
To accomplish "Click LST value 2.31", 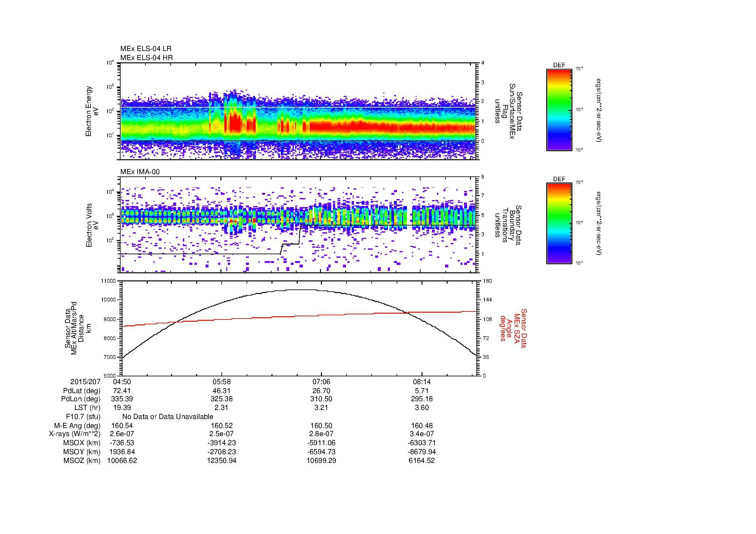I will [222, 408].
